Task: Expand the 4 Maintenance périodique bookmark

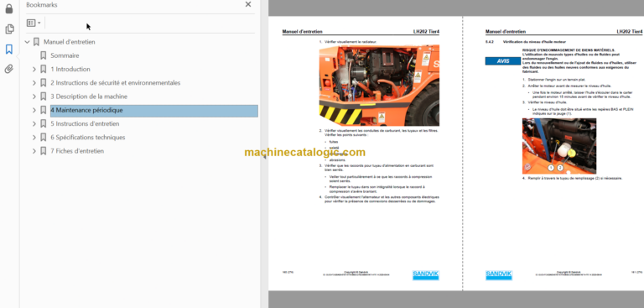Action: (34, 110)
